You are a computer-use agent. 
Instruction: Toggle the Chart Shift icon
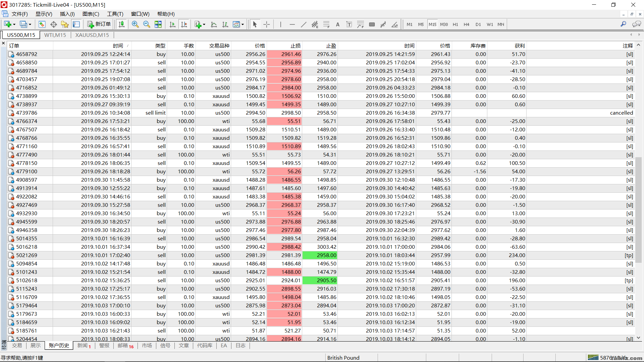point(184,24)
